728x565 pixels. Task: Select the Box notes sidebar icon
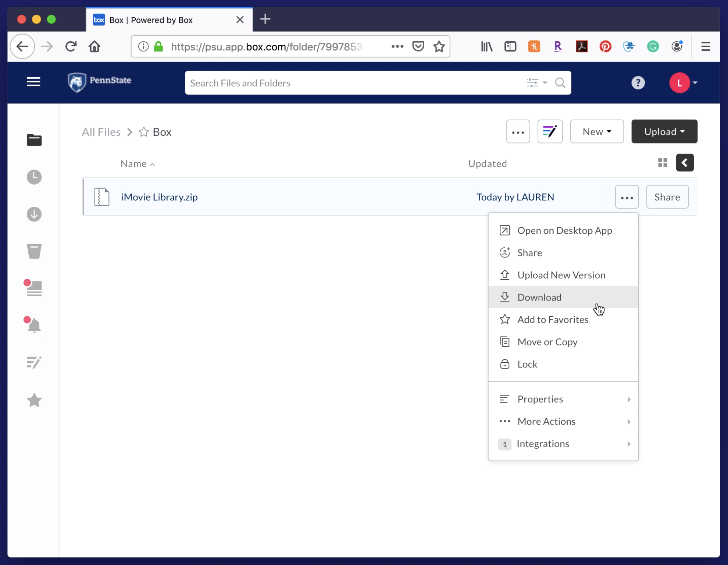[34, 362]
